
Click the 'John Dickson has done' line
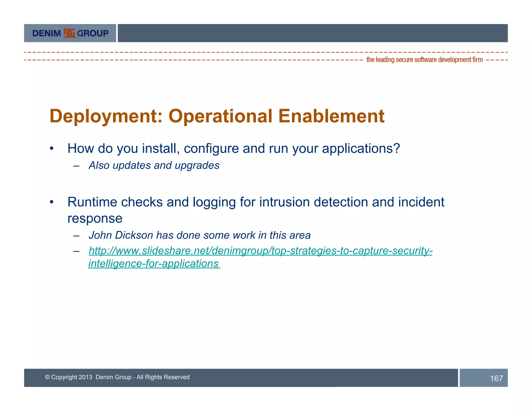pyautogui.click(x=199, y=235)
